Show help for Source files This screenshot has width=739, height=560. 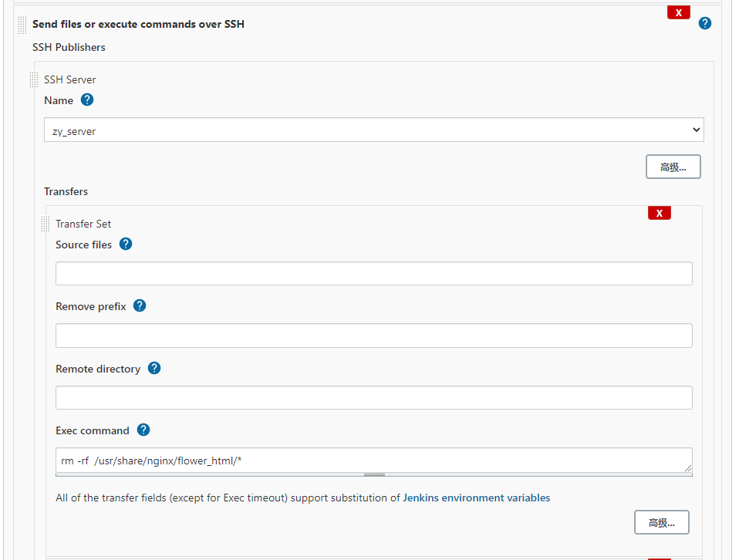[x=126, y=244]
